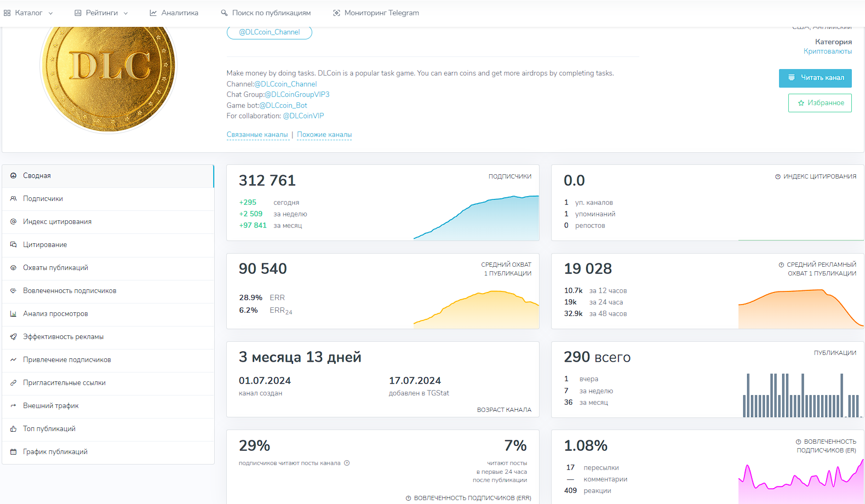865x504 pixels.
Task: Open the Похожие каналы link
Action: click(x=324, y=135)
